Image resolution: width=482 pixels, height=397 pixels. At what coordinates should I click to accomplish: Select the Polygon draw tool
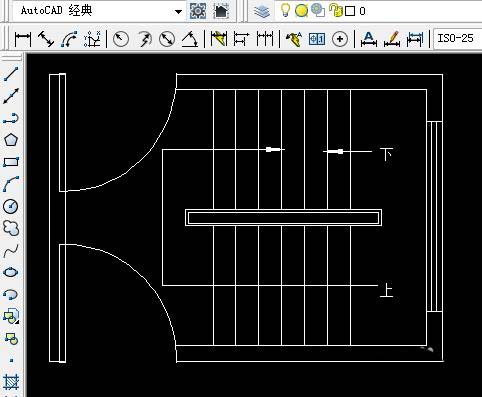(11, 140)
